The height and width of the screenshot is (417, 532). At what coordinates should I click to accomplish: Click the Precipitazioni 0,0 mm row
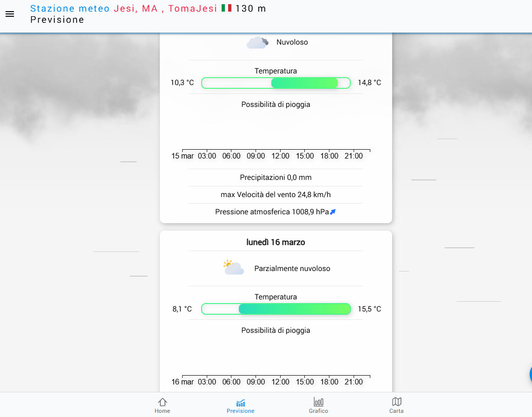tap(276, 178)
